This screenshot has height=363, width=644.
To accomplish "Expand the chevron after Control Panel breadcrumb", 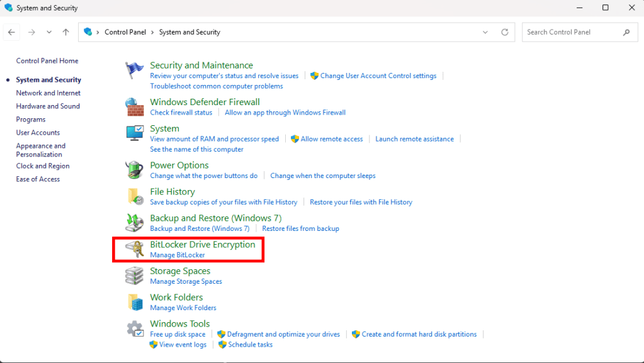I will click(x=152, y=32).
